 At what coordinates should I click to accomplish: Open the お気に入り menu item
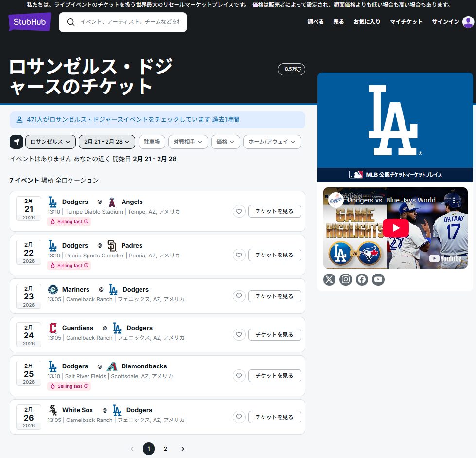coord(367,22)
